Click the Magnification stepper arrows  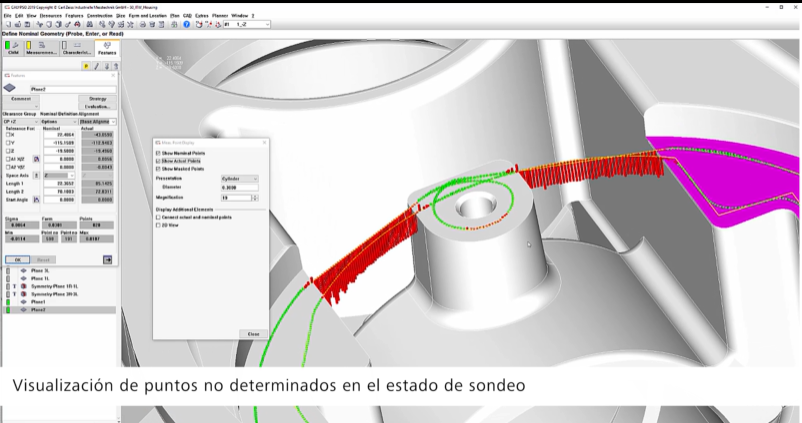coord(254,197)
